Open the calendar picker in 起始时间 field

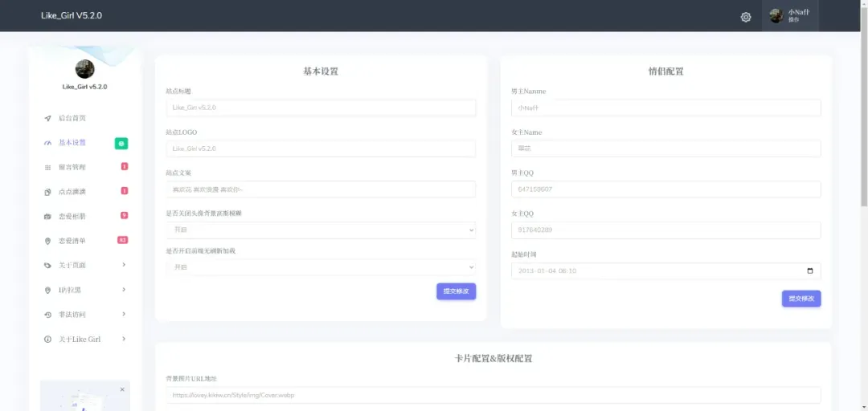click(810, 271)
